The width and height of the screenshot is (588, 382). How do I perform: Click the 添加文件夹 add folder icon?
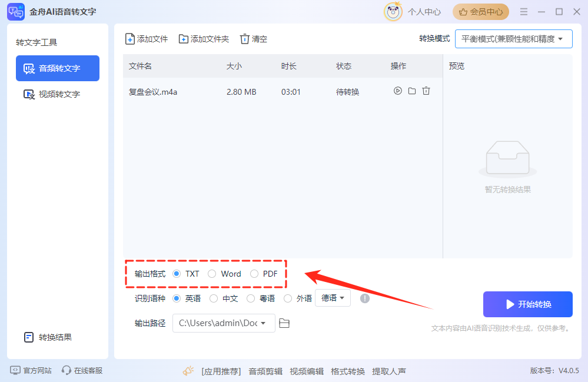pyautogui.click(x=184, y=39)
